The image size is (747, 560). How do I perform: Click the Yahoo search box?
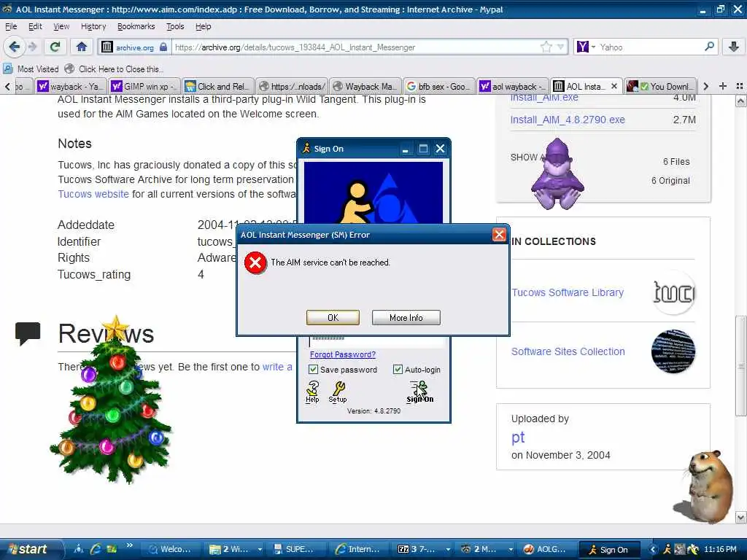pos(650,47)
